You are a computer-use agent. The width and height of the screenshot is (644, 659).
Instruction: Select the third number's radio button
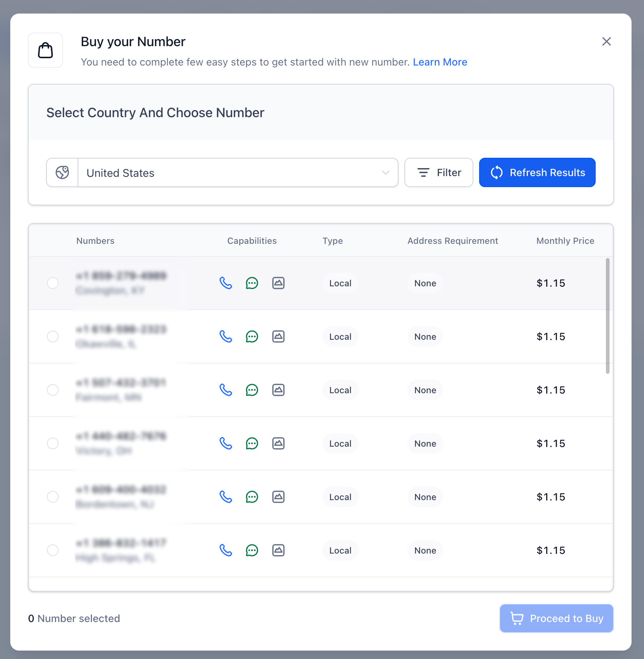click(53, 390)
